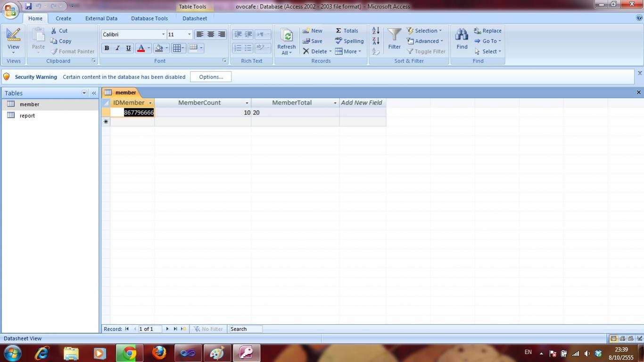This screenshot has height=362, width=644.
Task: Expand the Tables pane menu arrow
Action: 84,93
